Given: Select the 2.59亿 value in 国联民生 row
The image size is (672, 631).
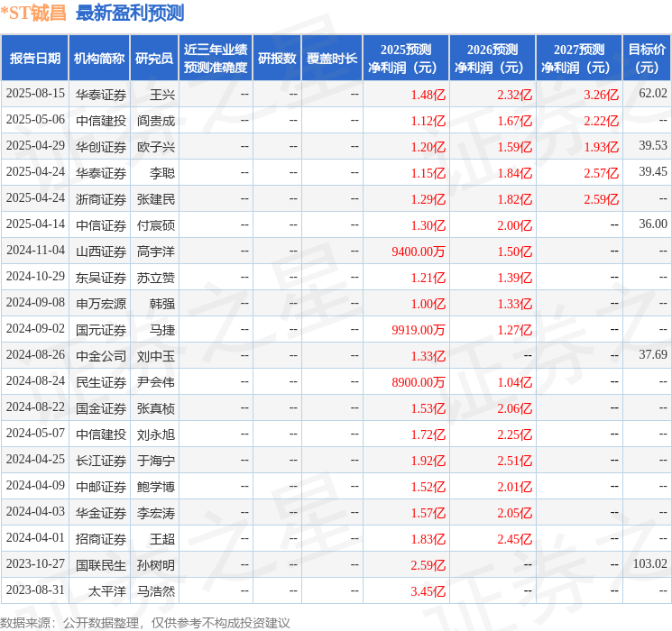Looking at the screenshot, I should (428, 565).
